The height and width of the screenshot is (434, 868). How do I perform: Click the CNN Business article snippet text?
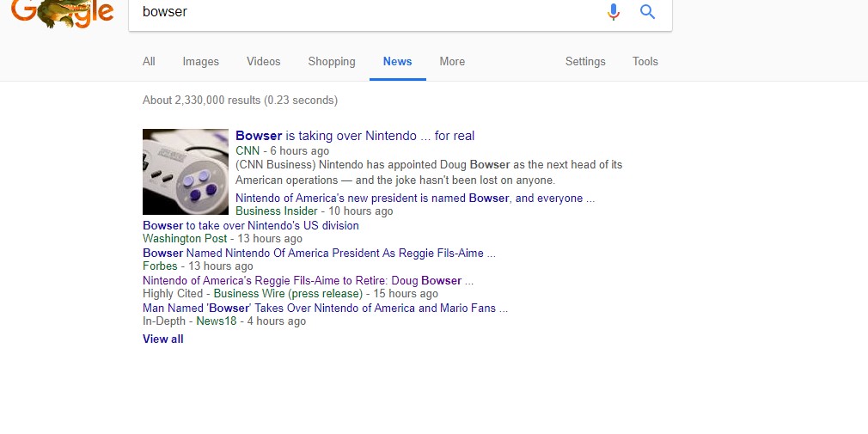click(429, 172)
